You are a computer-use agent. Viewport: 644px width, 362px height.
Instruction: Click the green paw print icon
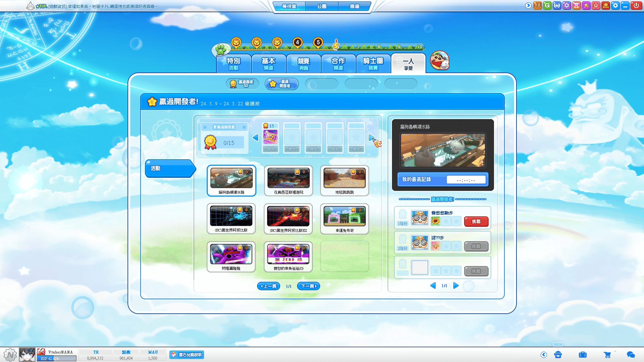coord(221,50)
